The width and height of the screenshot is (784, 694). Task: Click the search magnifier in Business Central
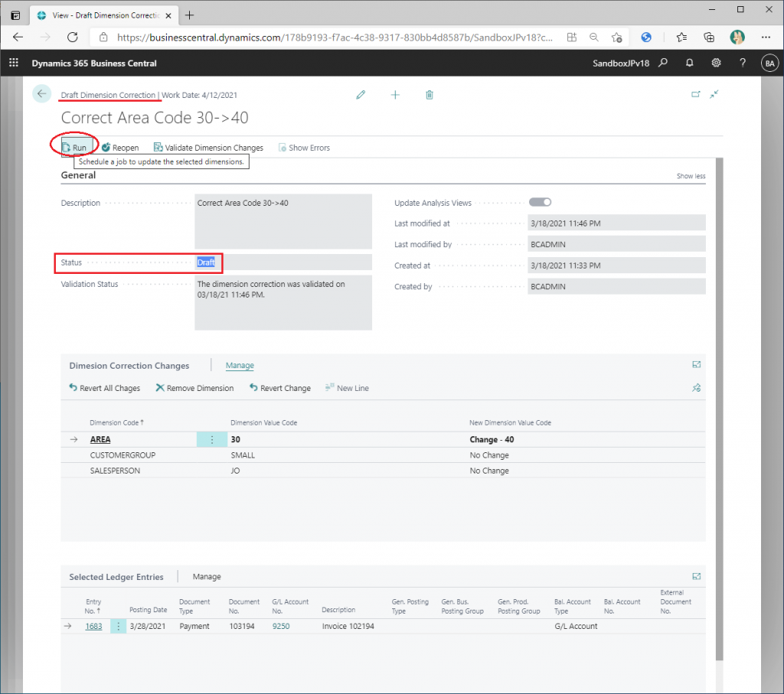[x=663, y=63]
